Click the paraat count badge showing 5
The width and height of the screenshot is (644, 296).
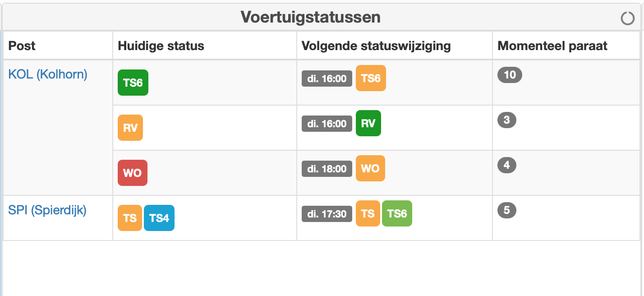[507, 210]
